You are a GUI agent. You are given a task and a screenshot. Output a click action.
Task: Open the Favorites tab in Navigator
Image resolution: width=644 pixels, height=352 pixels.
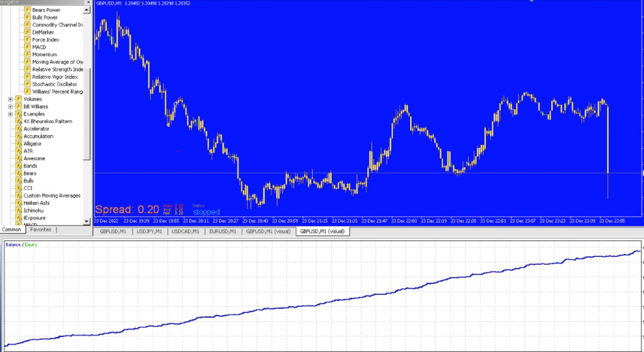[41, 230]
